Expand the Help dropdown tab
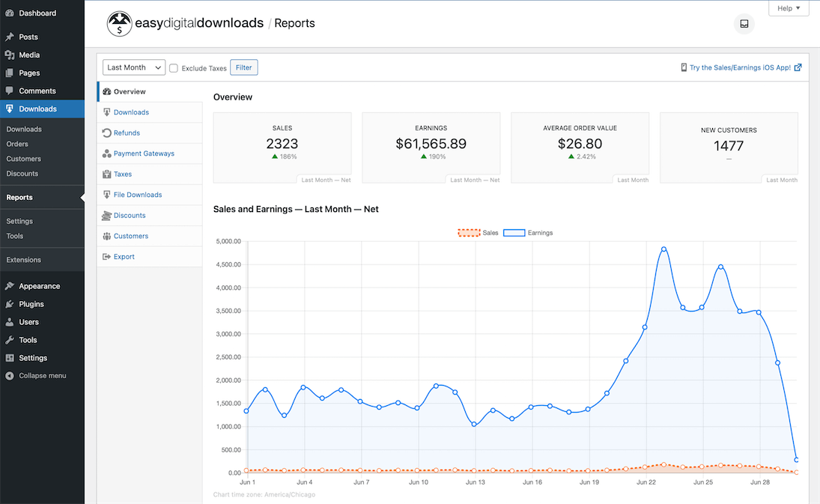 pos(788,7)
